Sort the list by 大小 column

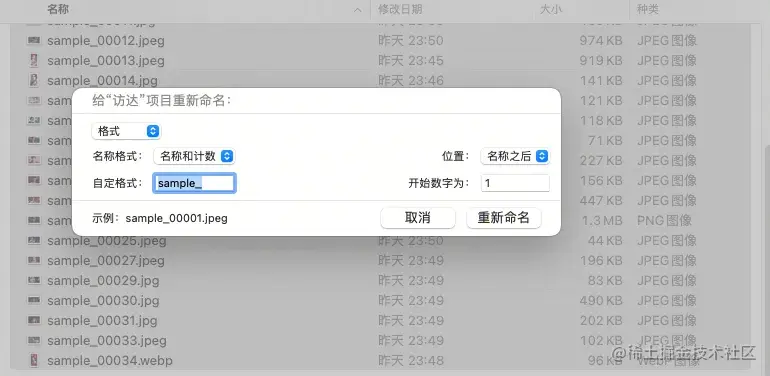pos(551,9)
